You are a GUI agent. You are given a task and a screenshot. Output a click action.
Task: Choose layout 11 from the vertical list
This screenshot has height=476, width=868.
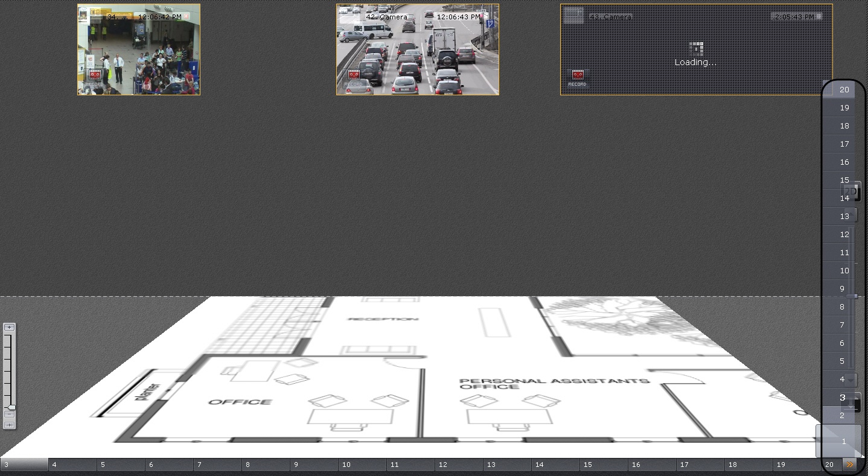[844, 253]
